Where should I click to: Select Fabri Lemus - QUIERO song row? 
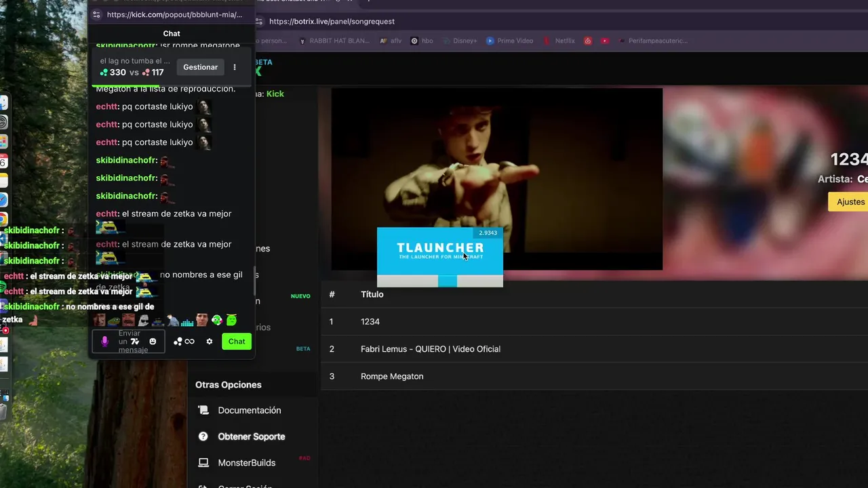(x=594, y=349)
